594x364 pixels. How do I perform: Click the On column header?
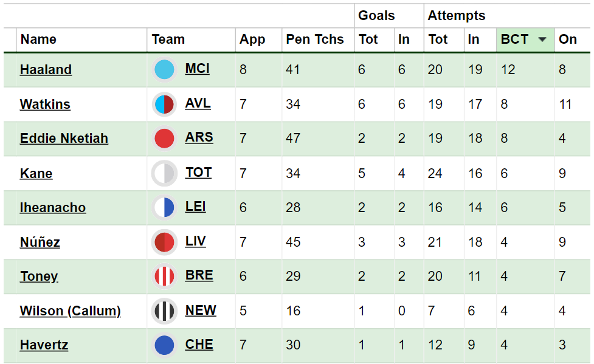pos(567,39)
